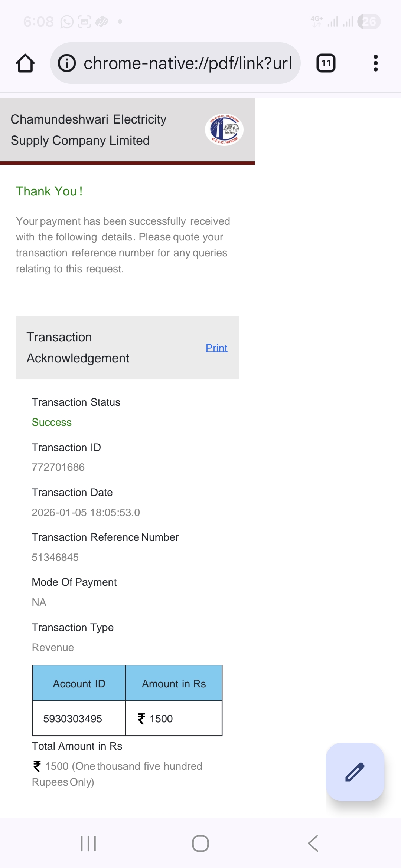
Task: Tap the Account ID value 5930303495
Action: (73, 719)
